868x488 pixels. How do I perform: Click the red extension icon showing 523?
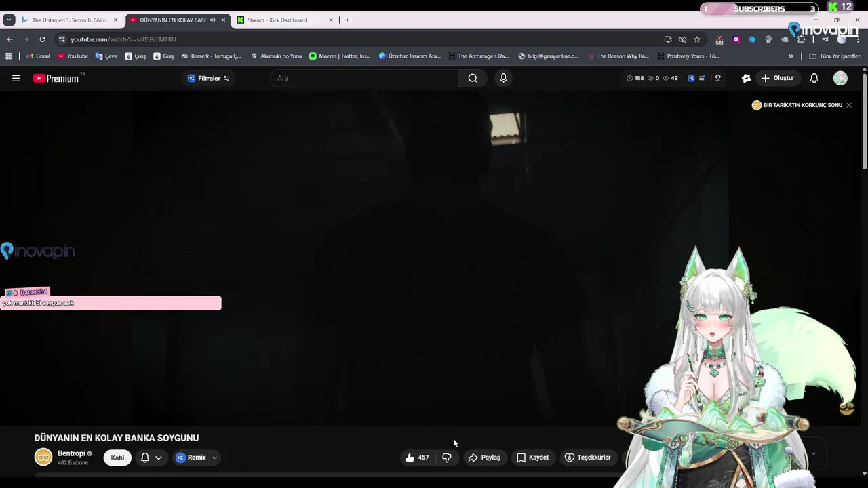click(719, 39)
